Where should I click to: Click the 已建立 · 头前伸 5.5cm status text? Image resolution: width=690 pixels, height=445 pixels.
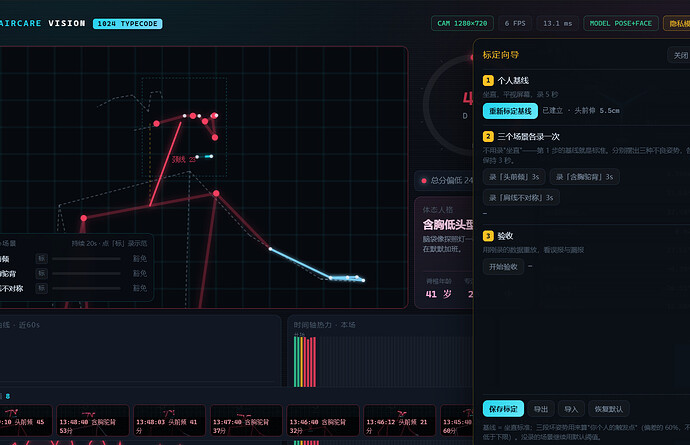click(x=581, y=111)
